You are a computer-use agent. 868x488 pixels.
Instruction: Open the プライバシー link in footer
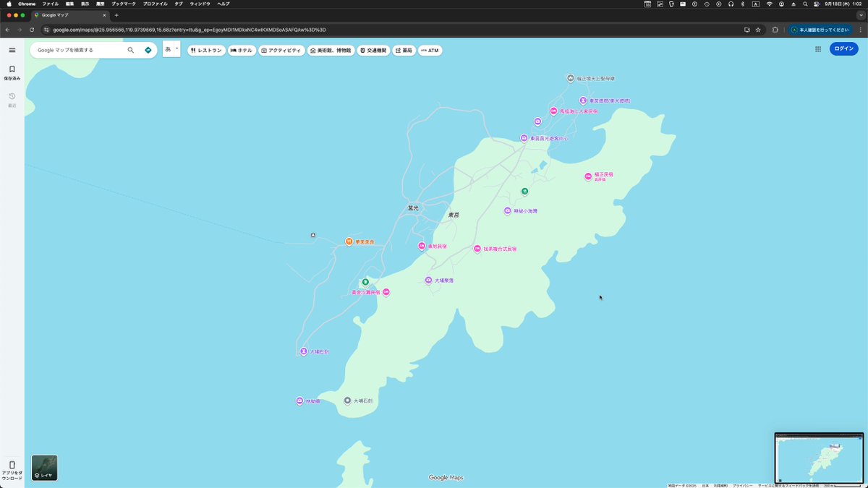[742, 486]
